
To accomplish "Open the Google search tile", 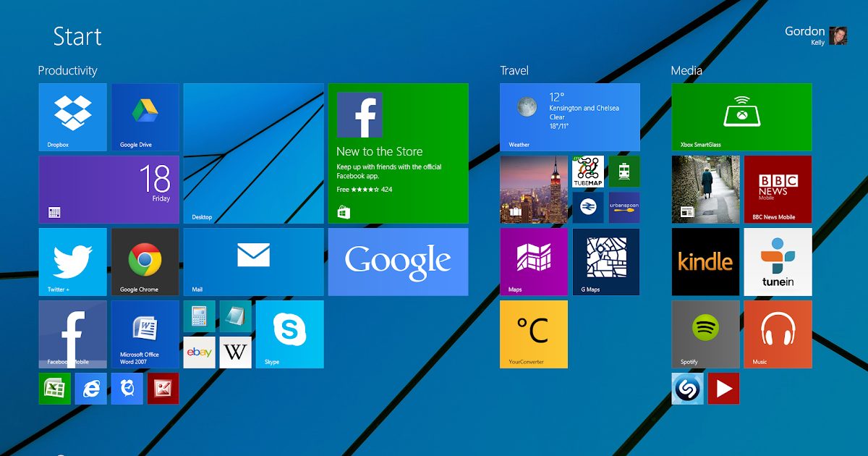I will tap(398, 262).
